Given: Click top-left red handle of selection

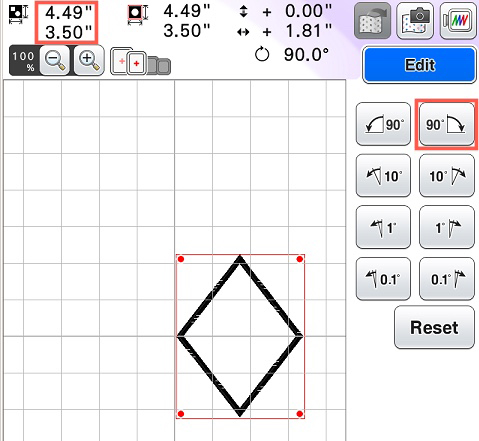Looking at the screenshot, I should tap(181, 259).
